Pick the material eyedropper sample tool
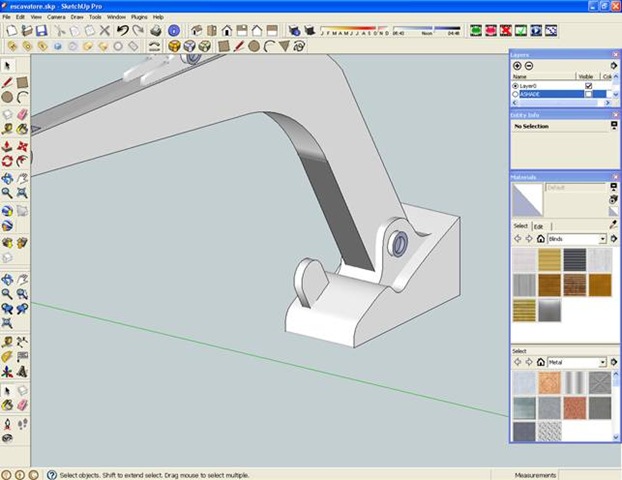The image size is (622, 480). coord(613,225)
